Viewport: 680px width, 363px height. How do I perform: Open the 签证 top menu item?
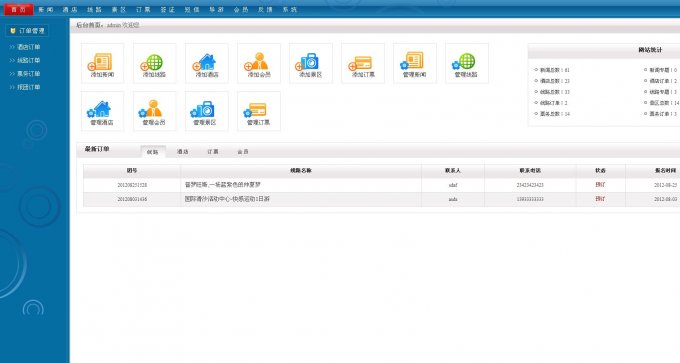167,9
